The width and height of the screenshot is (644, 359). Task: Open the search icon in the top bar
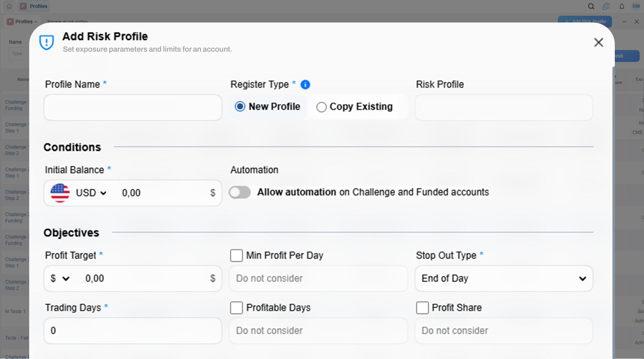(591, 6)
